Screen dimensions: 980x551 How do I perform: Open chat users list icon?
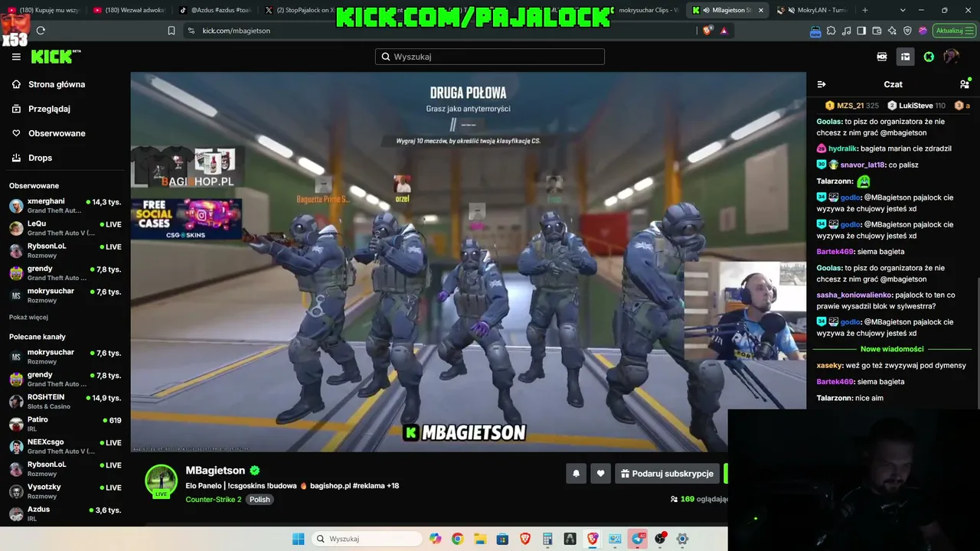pos(965,84)
